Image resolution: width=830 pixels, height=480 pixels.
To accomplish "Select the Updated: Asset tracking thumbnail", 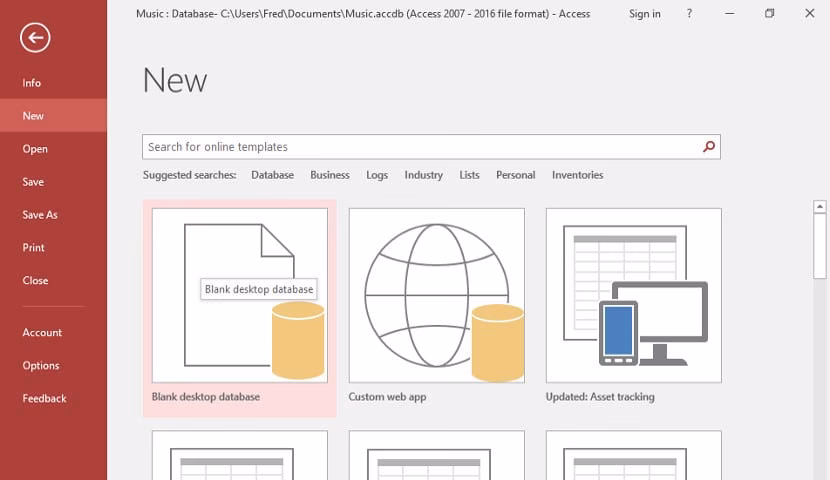I will point(634,295).
